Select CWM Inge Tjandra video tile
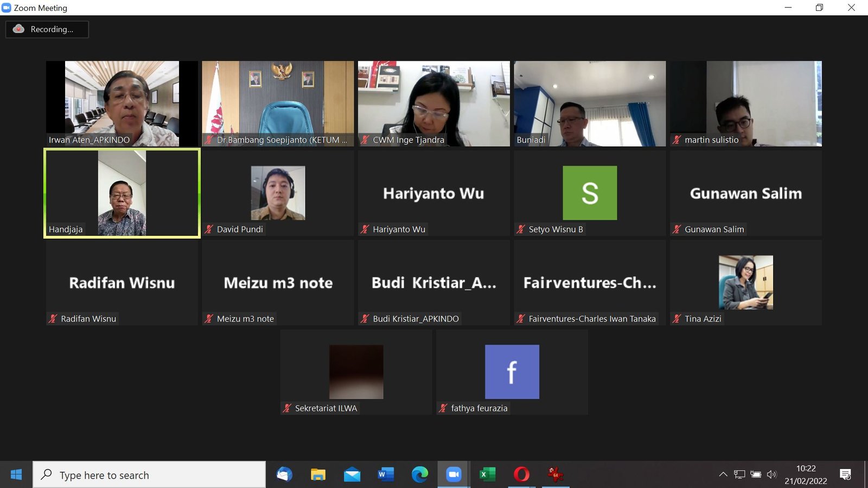The height and width of the screenshot is (488, 868). [x=434, y=104]
